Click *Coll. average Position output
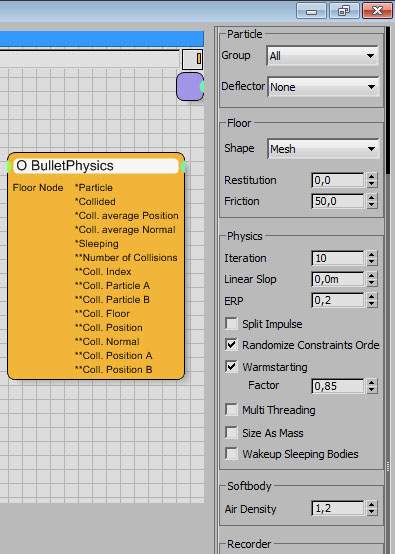Viewport: 395px width, 554px height. coord(126,216)
